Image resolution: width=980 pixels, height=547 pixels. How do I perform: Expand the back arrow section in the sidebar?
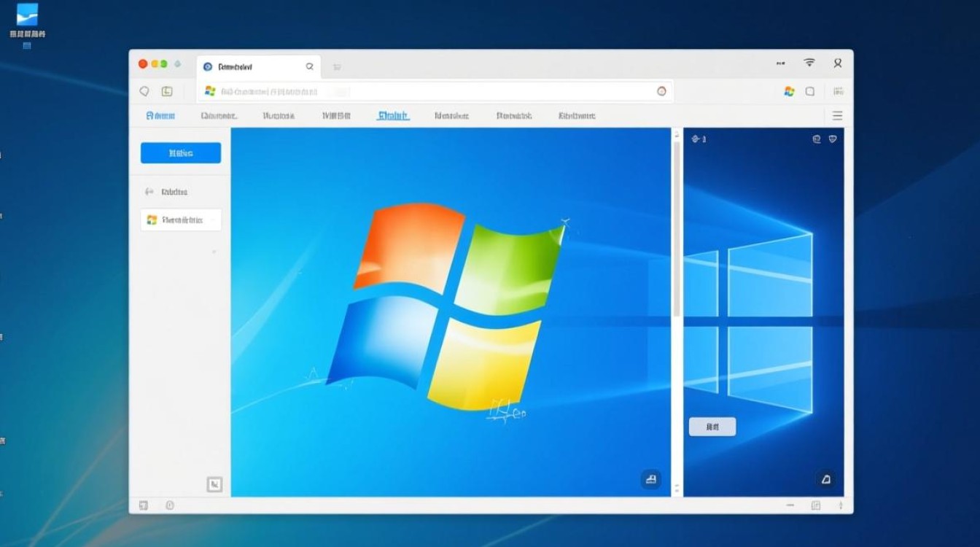(x=149, y=191)
